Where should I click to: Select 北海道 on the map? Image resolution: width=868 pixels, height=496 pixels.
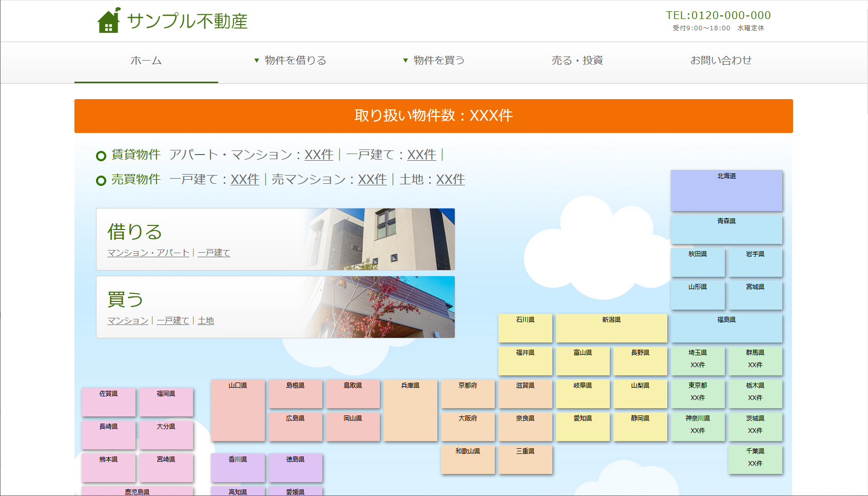[726, 190]
